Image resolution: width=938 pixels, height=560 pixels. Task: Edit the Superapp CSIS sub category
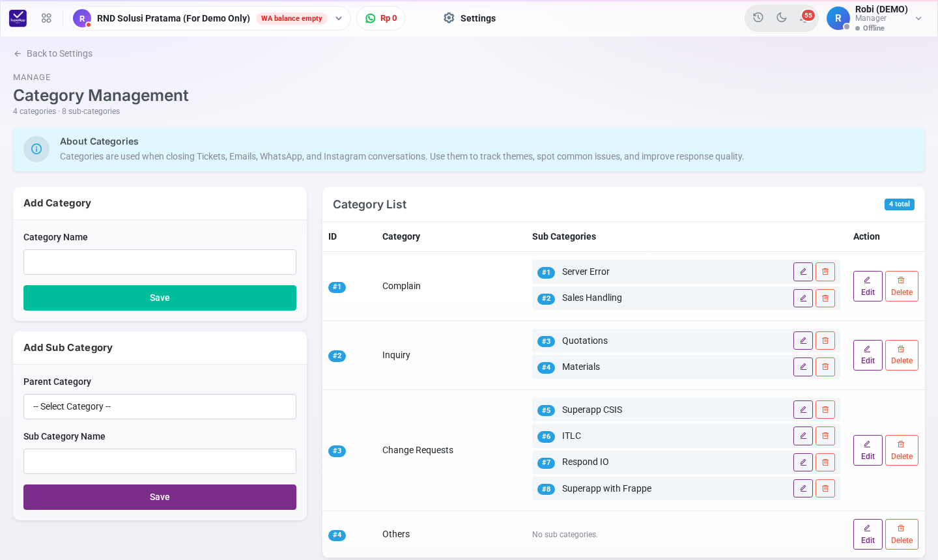click(x=803, y=410)
